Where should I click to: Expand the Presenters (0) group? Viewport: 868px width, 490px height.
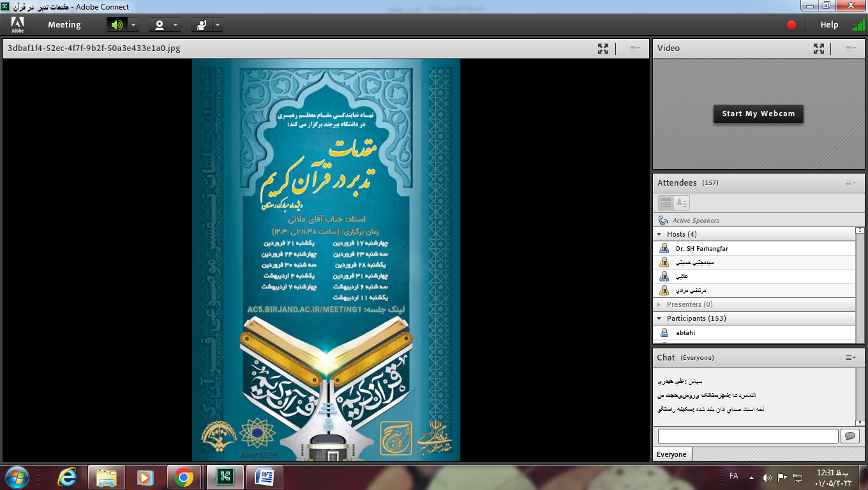coord(659,304)
